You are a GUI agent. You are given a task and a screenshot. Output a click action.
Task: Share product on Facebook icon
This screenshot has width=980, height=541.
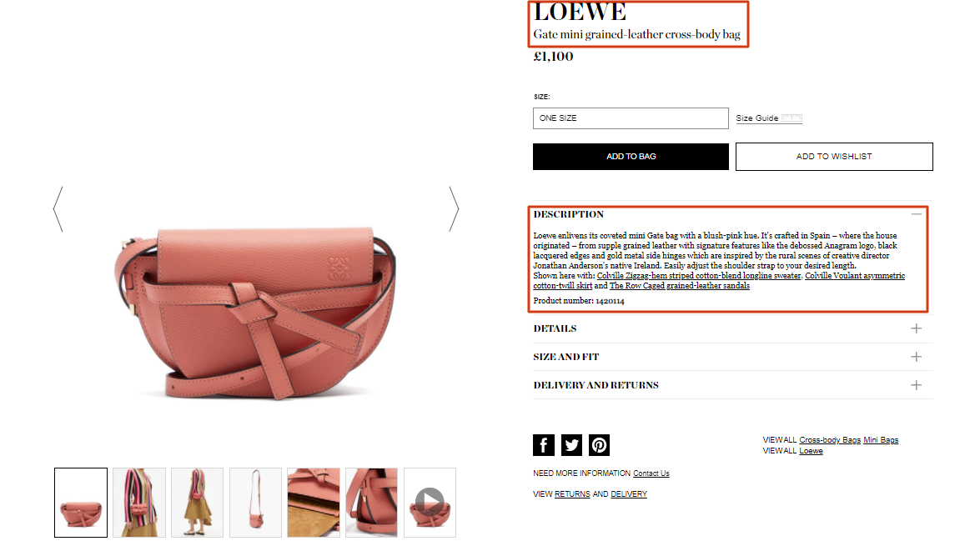[x=543, y=445]
